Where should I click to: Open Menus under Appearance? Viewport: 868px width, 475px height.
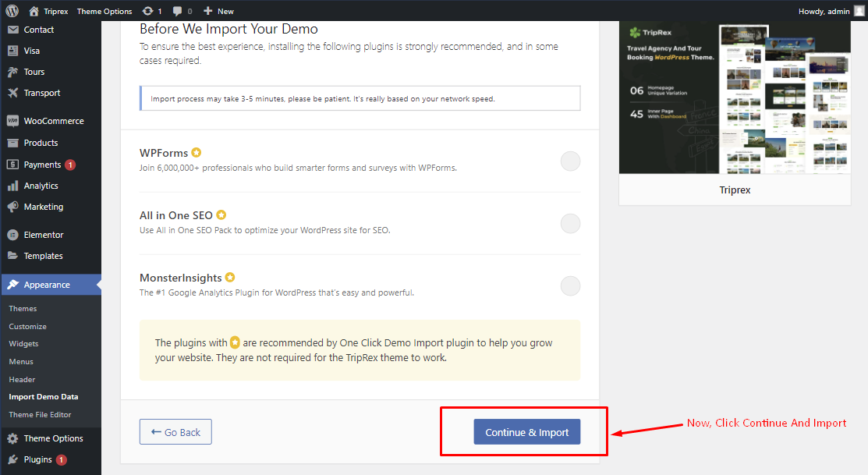coord(21,361)
